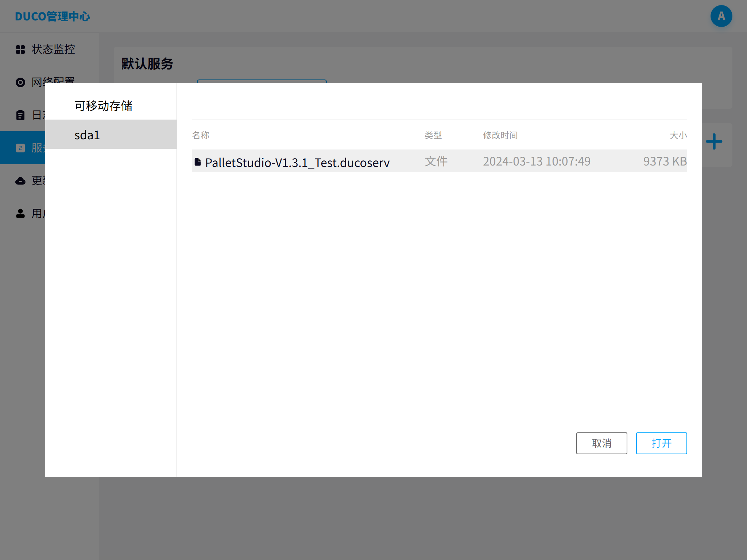Open 状态监控 menu item
This screenshot has width=747, height=560.
point(53,49)
